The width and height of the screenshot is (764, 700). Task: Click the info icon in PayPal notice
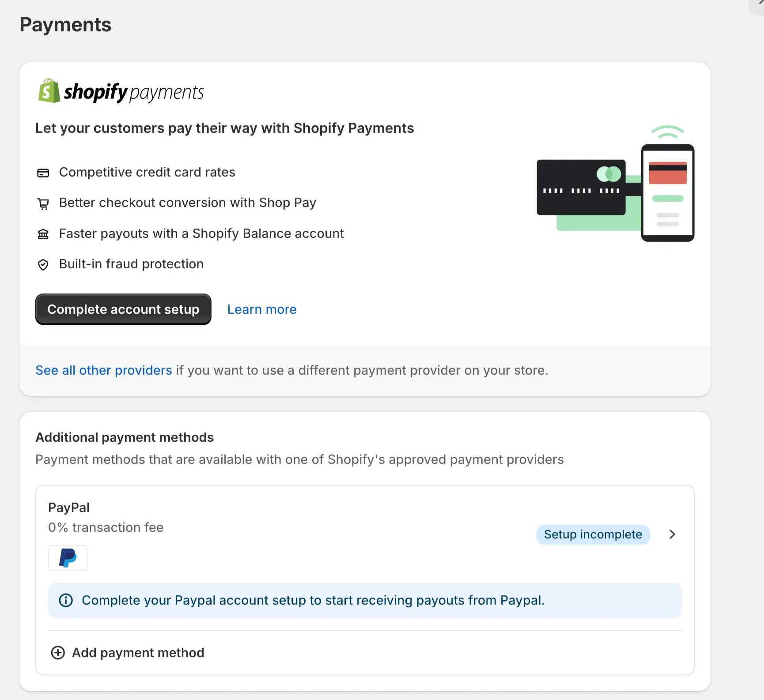[66, 600]
